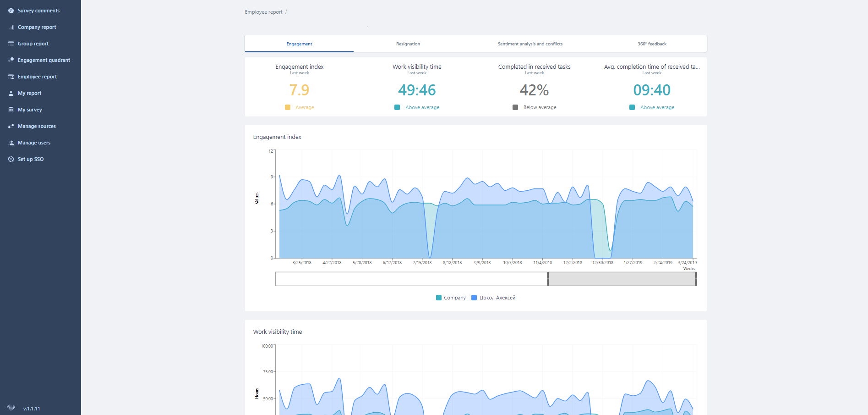868x415 pixels.
Task: Click the Company report bar chart icon
Action: click(11, 27)
